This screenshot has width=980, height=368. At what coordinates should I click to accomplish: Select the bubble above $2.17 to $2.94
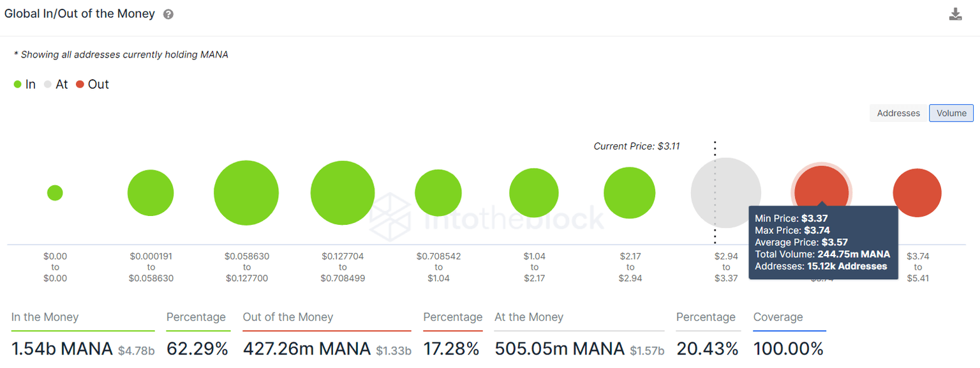point(630,193)
